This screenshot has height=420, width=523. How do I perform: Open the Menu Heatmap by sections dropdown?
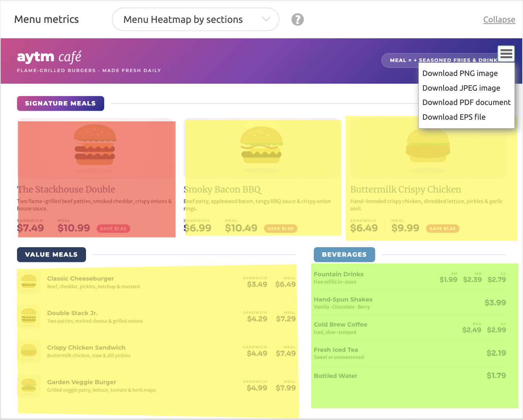pyautogui.click(x=196, y=19)
